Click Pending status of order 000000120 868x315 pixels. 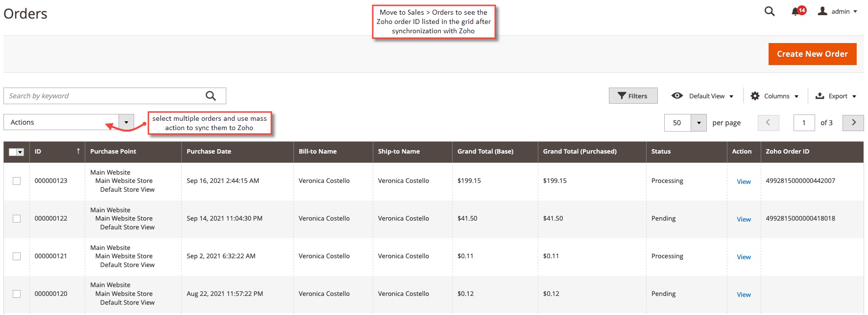coord(663,294)
